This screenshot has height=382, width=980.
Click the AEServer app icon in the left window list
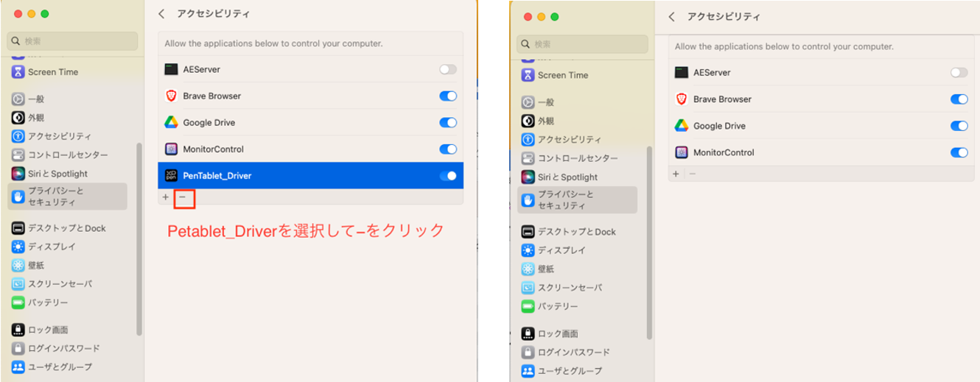point(171,69)
